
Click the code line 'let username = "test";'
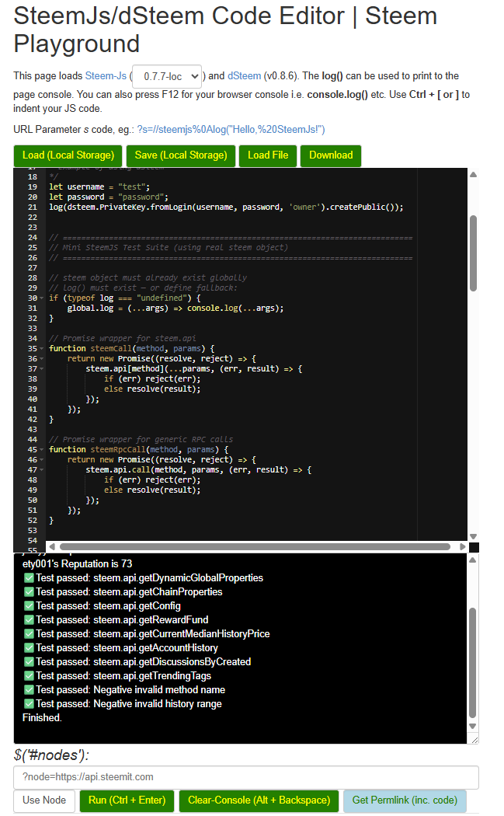pyautogui.click(x=99, y=187)
